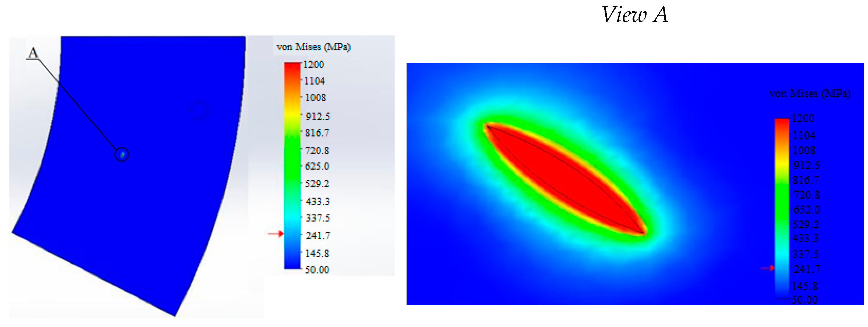This screenshot has width=868, height=327.
Task: Click left legend von Mises (MPa) title
Action: pos(313,47)
